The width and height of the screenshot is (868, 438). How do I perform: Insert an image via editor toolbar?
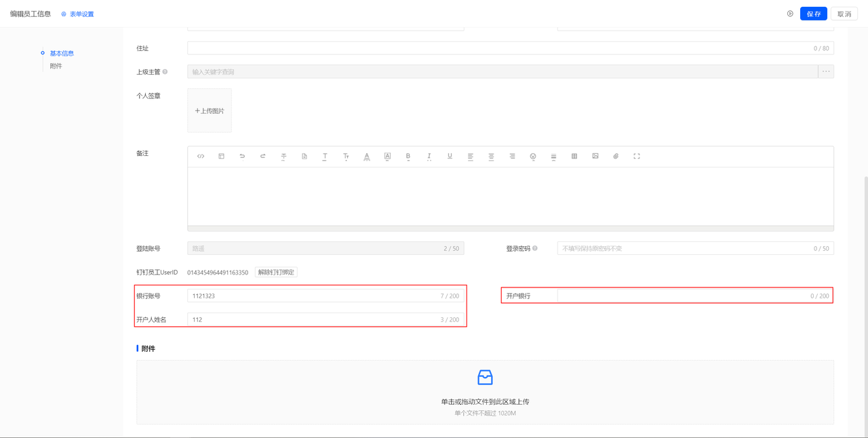tap(595, 157)
